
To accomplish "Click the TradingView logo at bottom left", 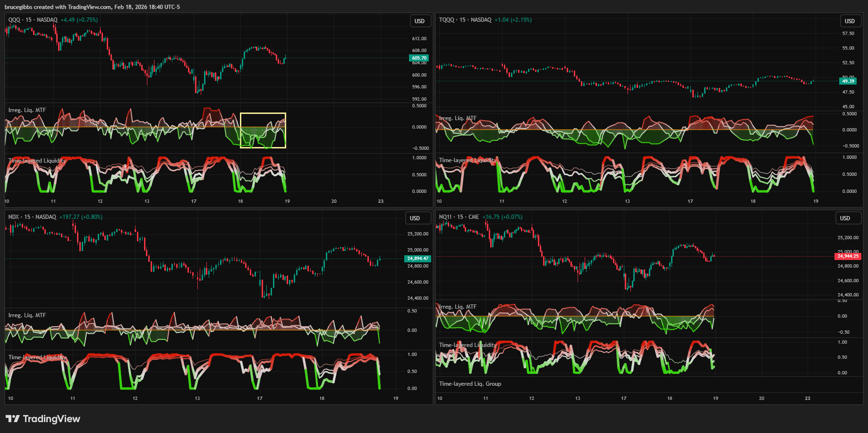I will point(43,419).
